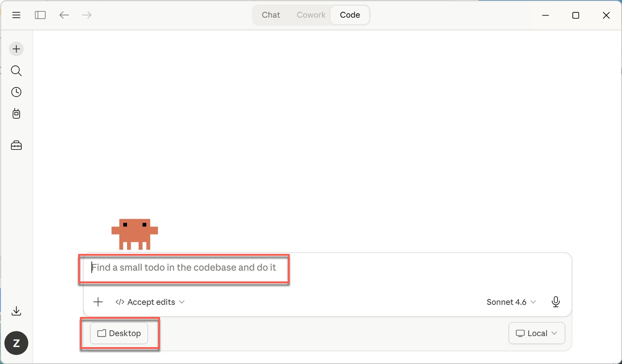Click the Desktop folder button
The height and width of the screenshot is (364, 622).
tap(119, 333)
